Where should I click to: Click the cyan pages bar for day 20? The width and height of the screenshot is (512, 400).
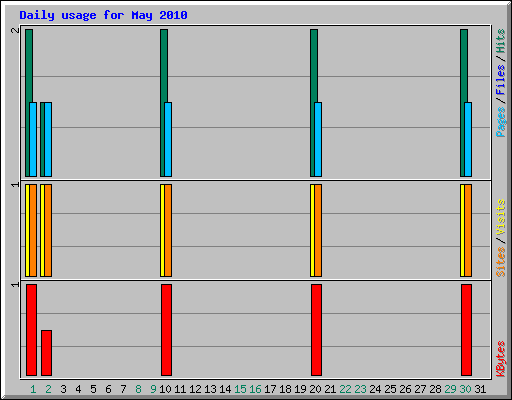click(318, 139)
